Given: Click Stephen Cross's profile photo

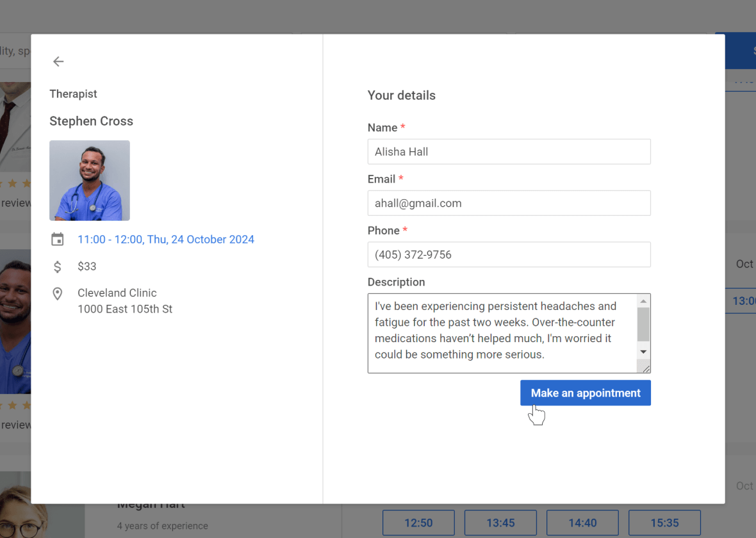Looking at the screenshot, I should point(89,180).
